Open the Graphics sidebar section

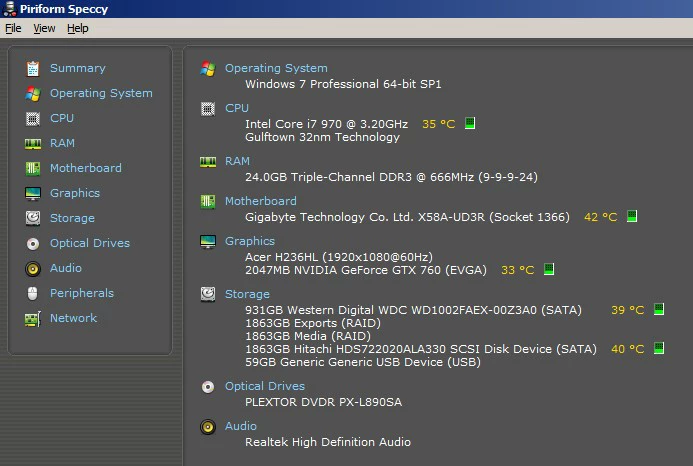tap(75, 193)
